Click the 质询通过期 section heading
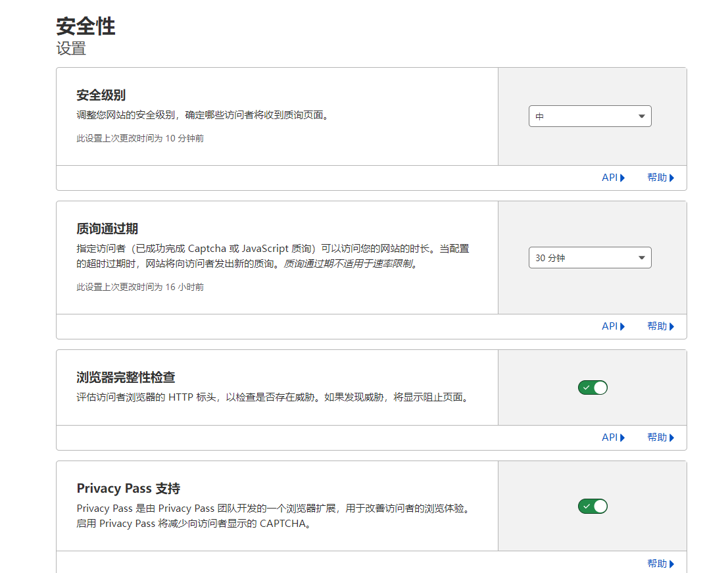 (107, 229)
